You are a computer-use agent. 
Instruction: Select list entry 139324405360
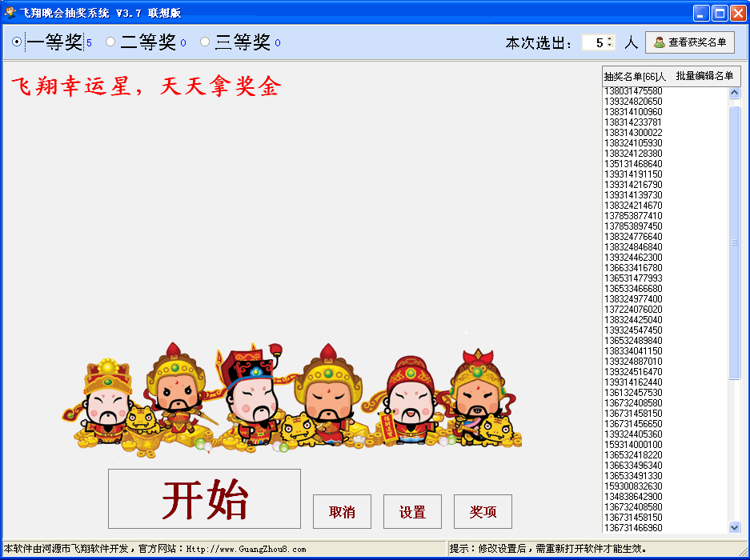(633, 434)
